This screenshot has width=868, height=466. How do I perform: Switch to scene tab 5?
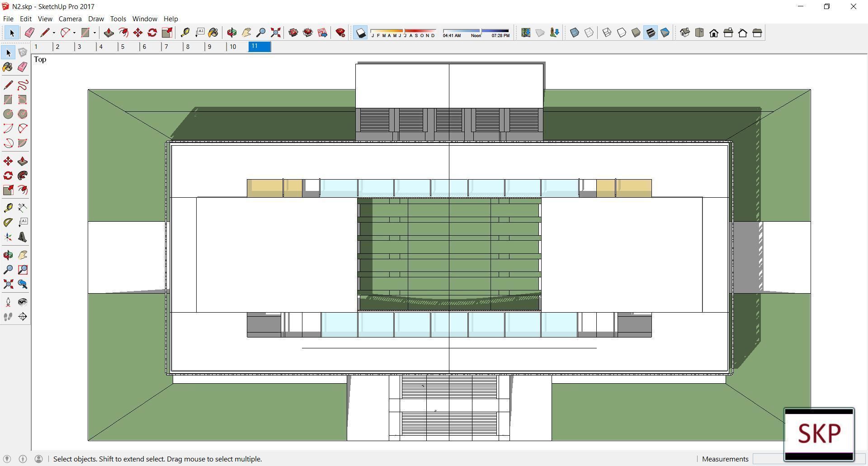(x=129, y=47)
